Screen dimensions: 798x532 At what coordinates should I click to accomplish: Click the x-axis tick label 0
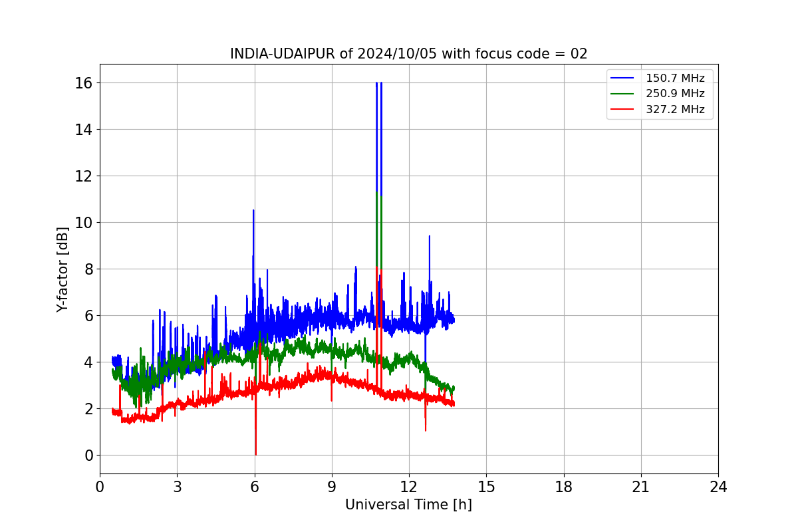[x=100, y=487]
